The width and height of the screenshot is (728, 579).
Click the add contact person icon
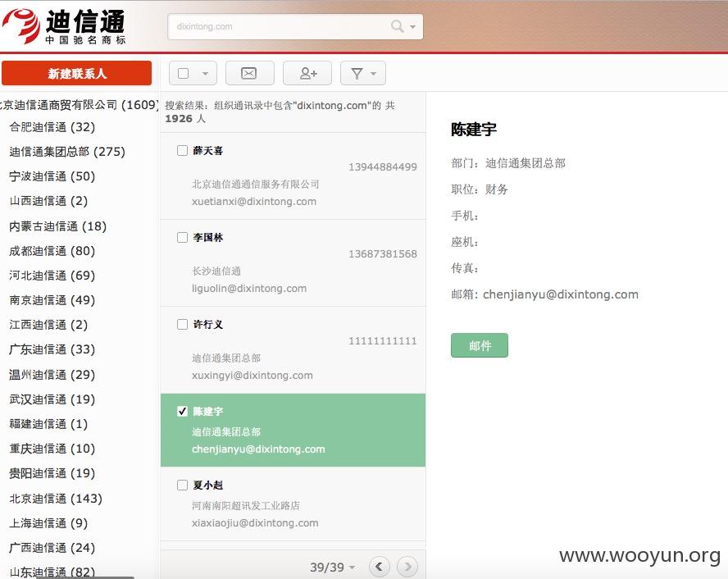pos(307,73)
